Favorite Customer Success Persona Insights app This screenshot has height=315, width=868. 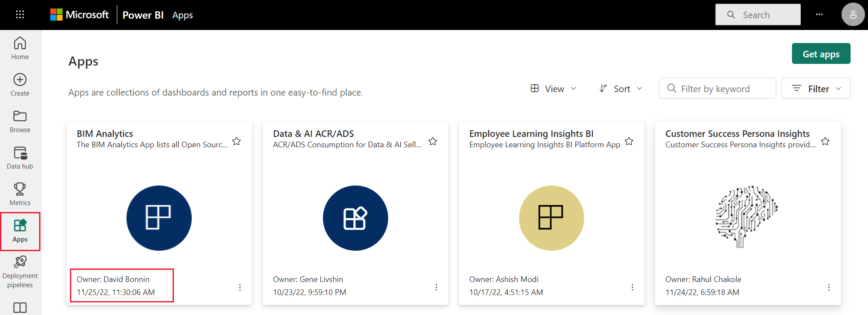pyautogui.click(x=825, y=141)
